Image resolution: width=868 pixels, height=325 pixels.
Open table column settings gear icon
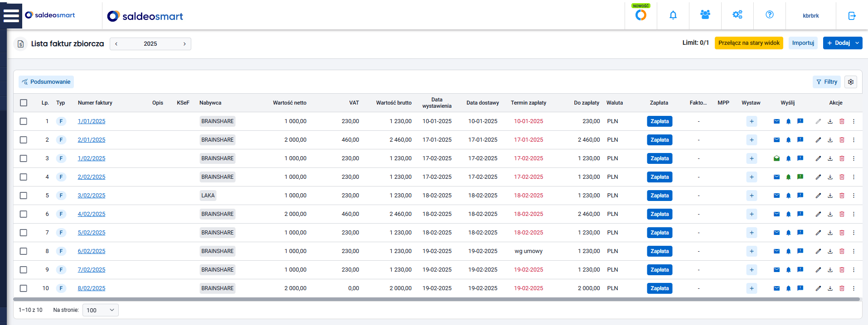point(851,82)
